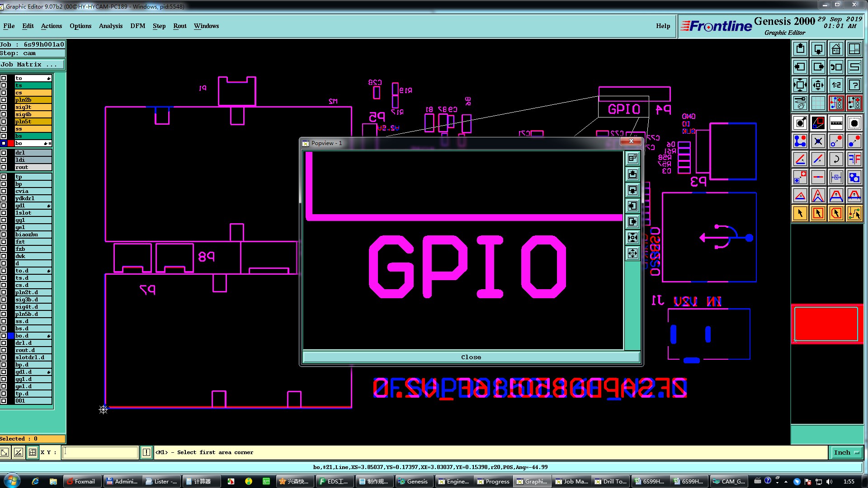The height and width of the screenshot is (488, 868).
Task: Click the rotate feature icon
Action: coord(836,159)
